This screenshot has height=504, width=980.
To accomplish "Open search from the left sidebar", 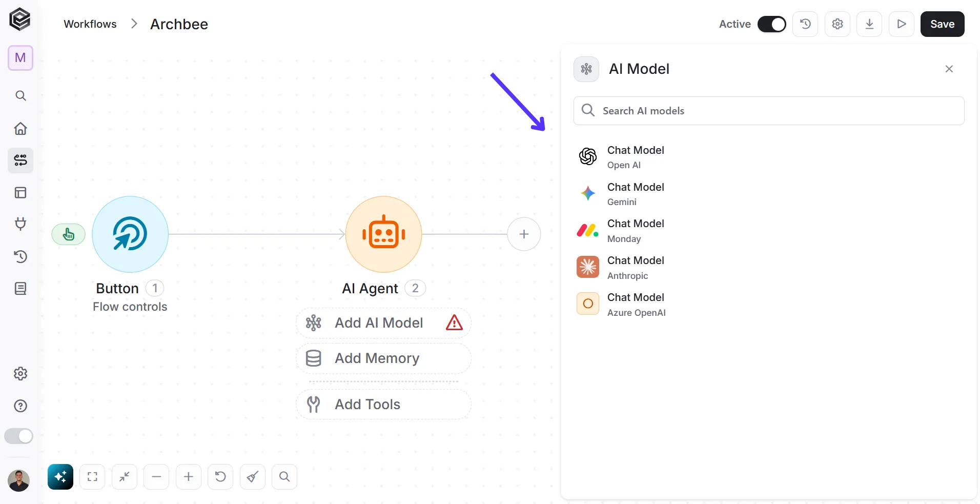I will pyautogui.click(x=21, y=96).
